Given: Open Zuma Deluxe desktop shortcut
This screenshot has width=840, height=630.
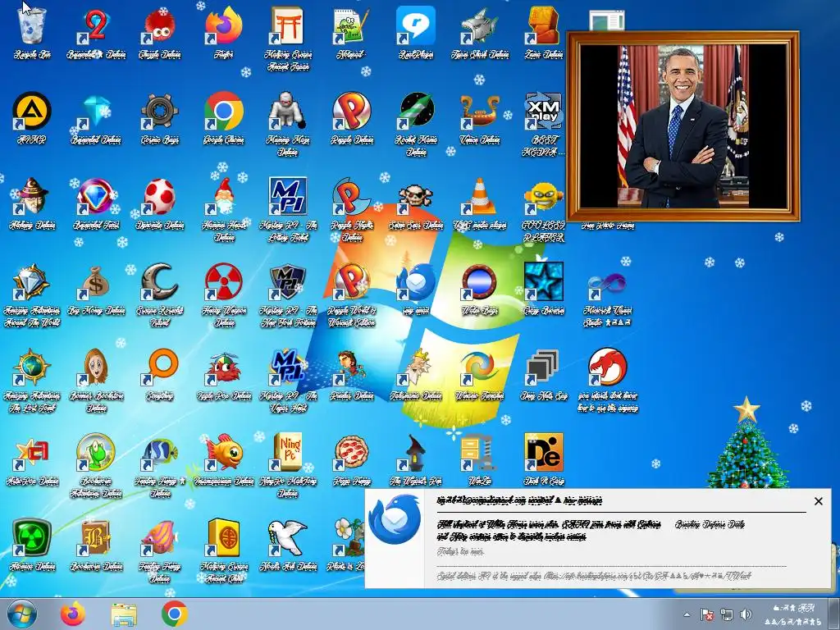Looking at the screenshot, I should pos(544,25).
